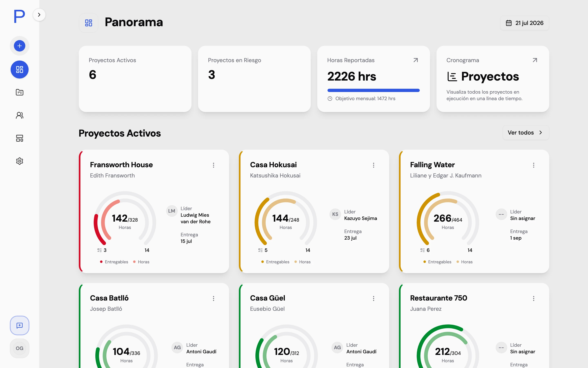
Task: Click the Proyectos Activos summary card
Action: click(x=135, y=79)
